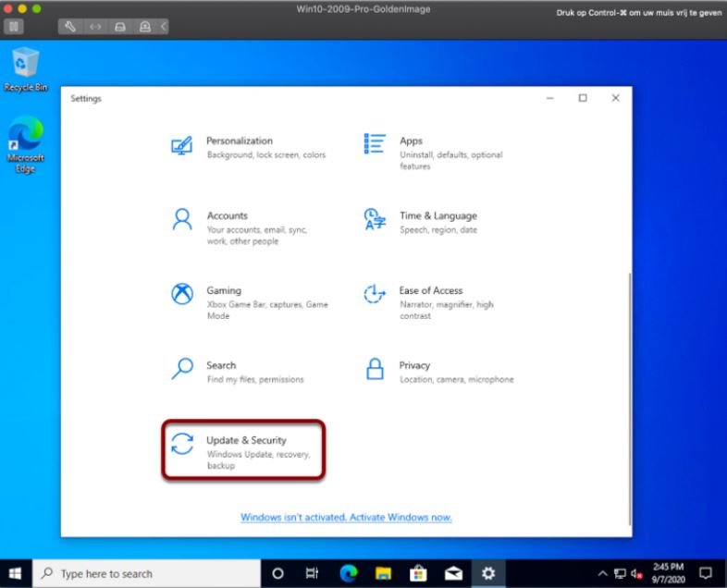The image size is (727, 588).
Task: Click the Accounts person icon
Action: [182, 219]
